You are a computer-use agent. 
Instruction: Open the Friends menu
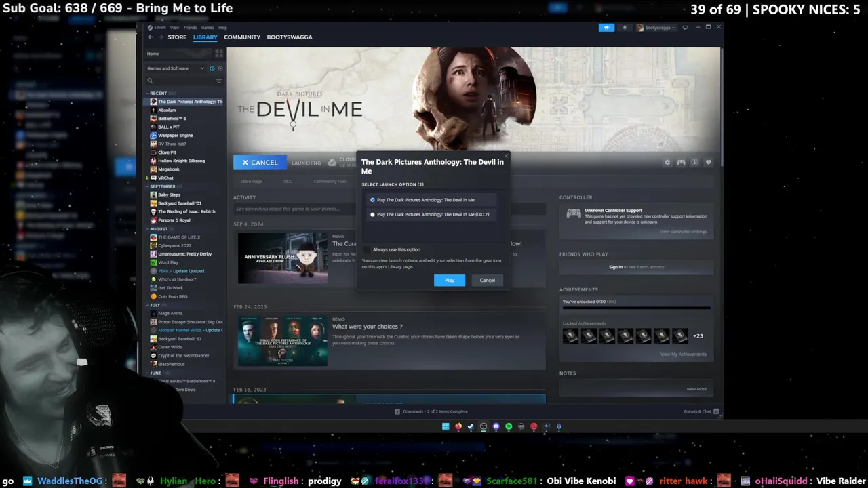point(189,28)
